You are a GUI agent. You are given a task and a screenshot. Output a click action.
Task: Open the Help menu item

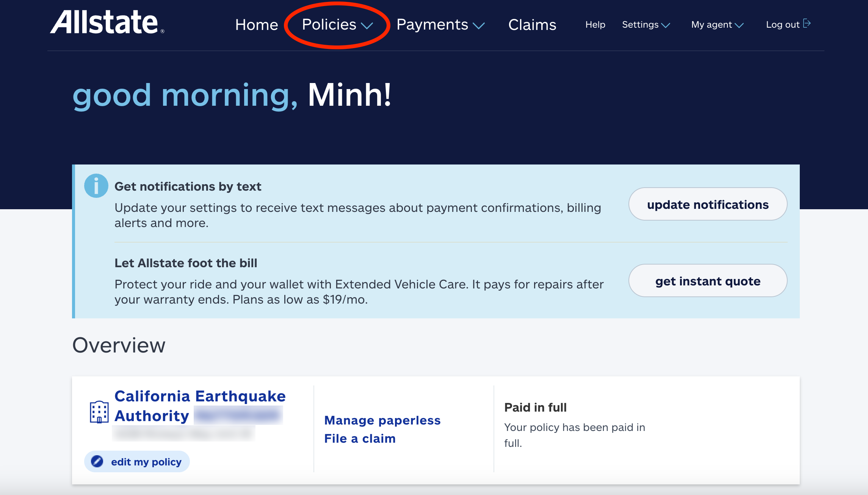click(x=595, y=25)
